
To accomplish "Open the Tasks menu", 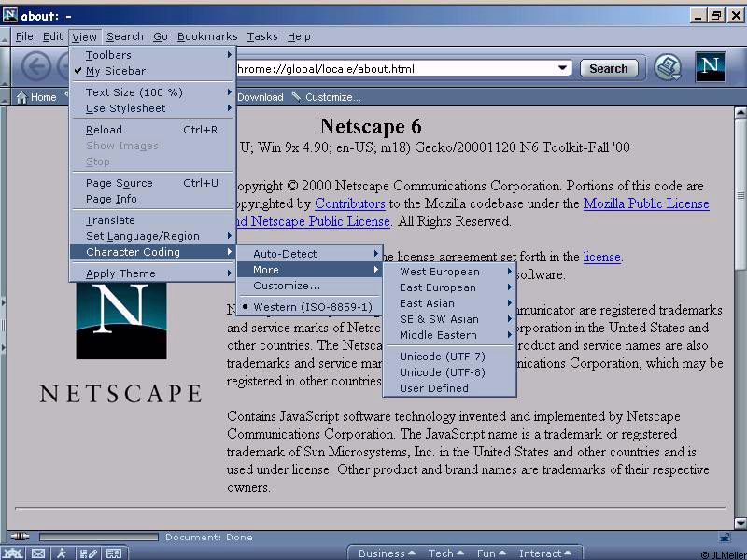I will click(262, 36).
